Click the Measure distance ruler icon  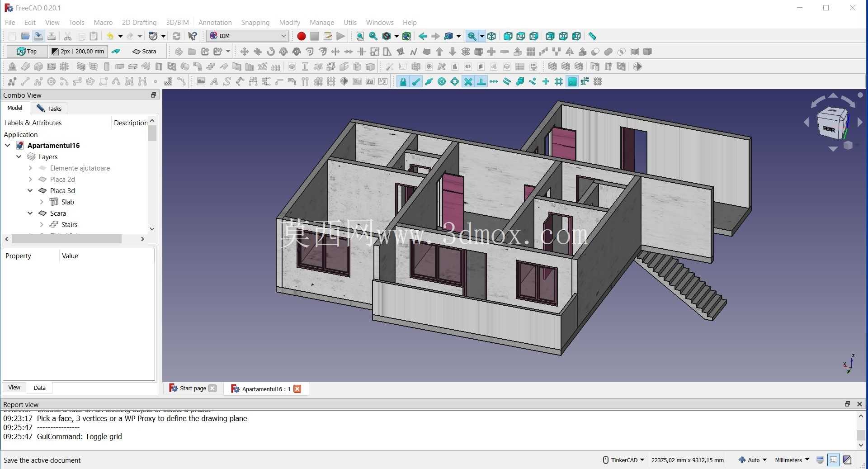(592, 36)
